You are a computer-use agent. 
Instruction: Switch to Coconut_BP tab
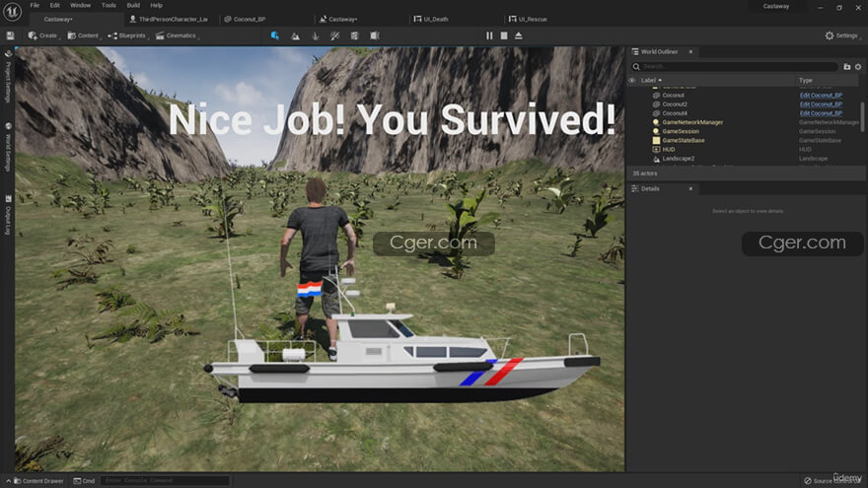[x=246, y=19]
